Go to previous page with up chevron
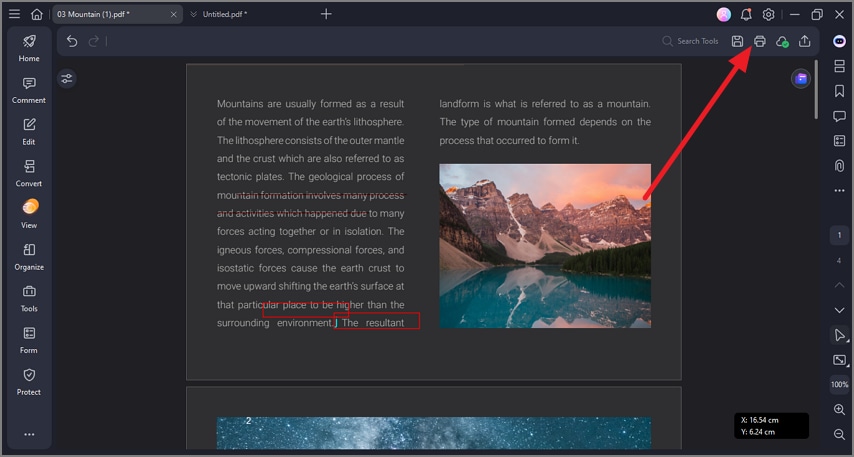This screenshot has height=457, width=854. click(x=839, y=285)
